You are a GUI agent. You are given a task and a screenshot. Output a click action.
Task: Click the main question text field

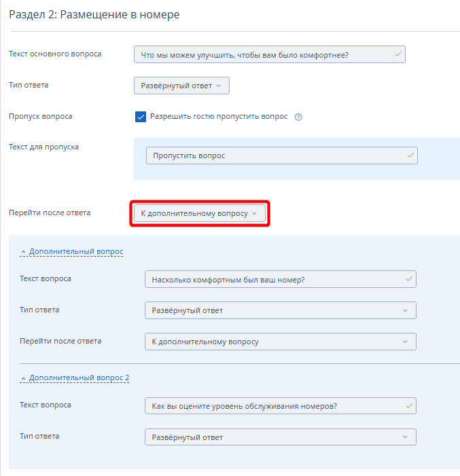tap(262, 54)
